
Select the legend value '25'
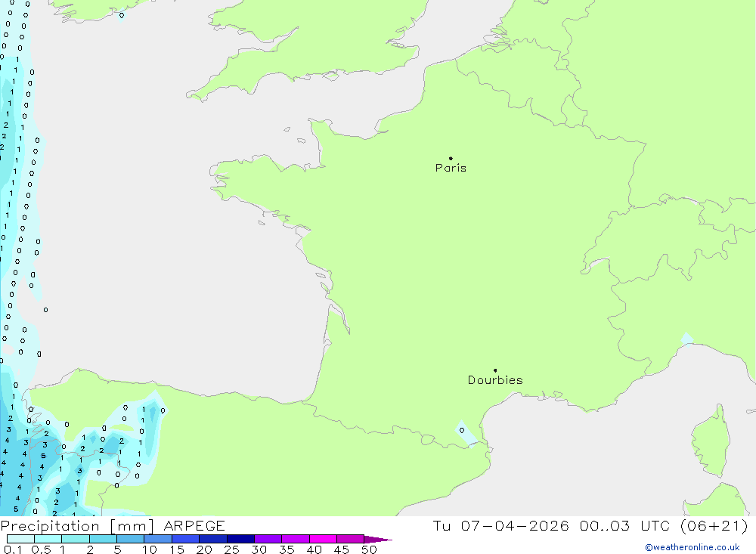[231, 549]
